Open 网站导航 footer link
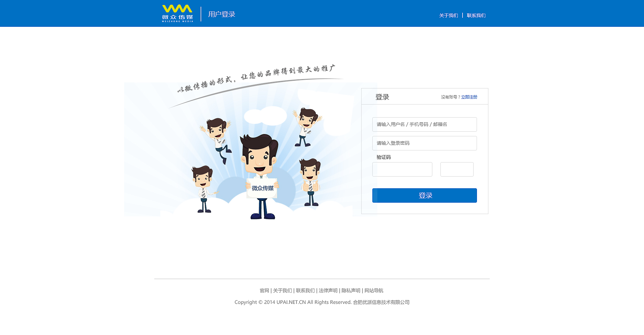644x335 pixels. pos(374,290)
